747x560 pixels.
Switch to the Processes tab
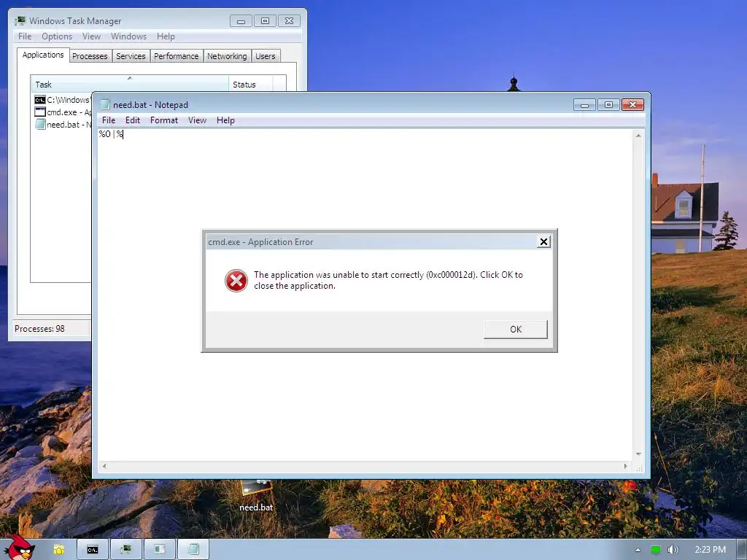pyautogui.click(x=90, y=56)
